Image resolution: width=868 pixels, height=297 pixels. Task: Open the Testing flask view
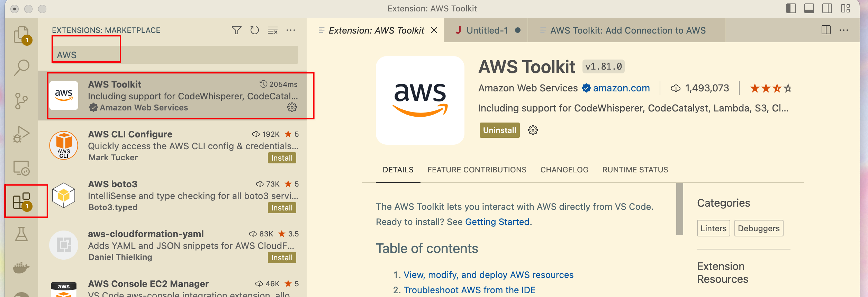pyautogui.click(x=21, y=234)
